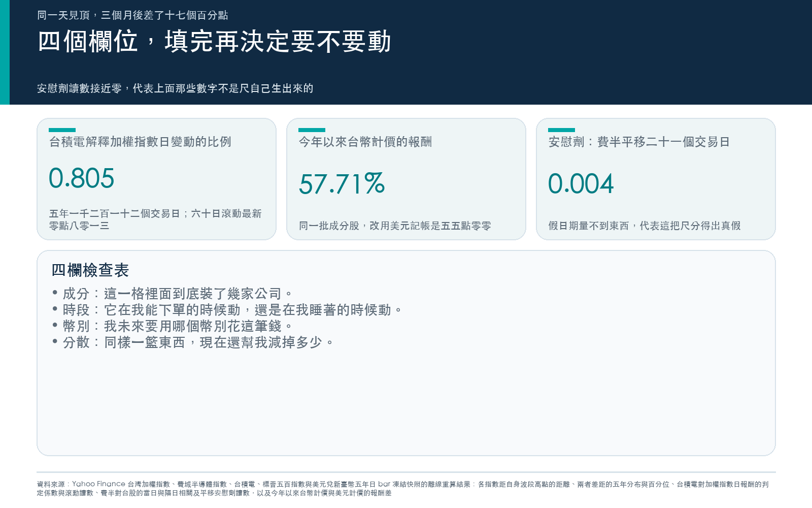Click the heading 四欄檢查表

pos(90,270)
